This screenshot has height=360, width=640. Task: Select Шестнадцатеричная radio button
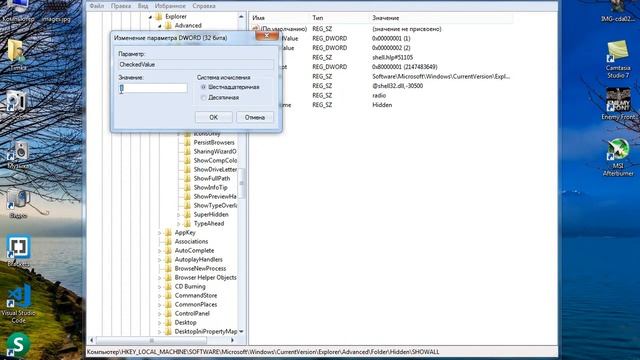pos(204,87)
